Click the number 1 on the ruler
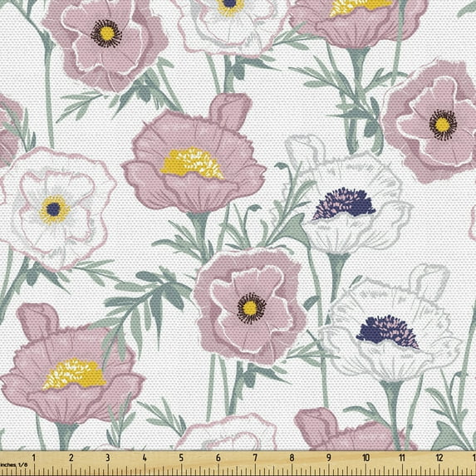 tap(34, 458)
